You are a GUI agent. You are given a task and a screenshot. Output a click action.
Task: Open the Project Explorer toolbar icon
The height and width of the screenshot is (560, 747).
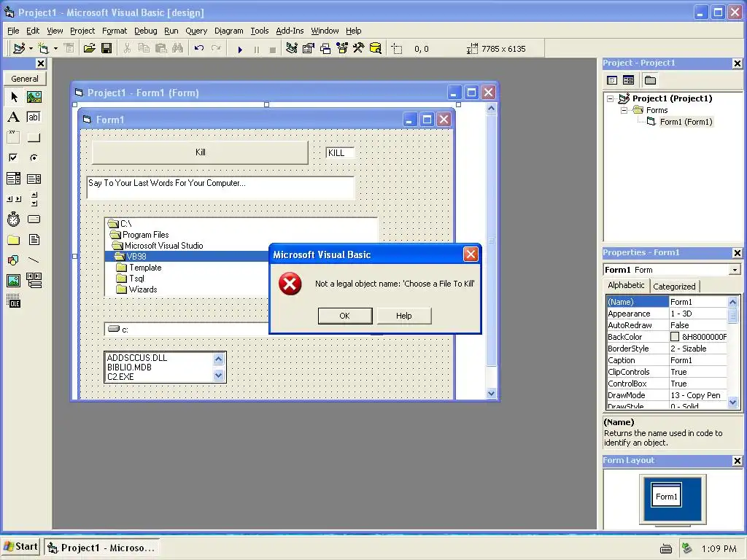292,49
